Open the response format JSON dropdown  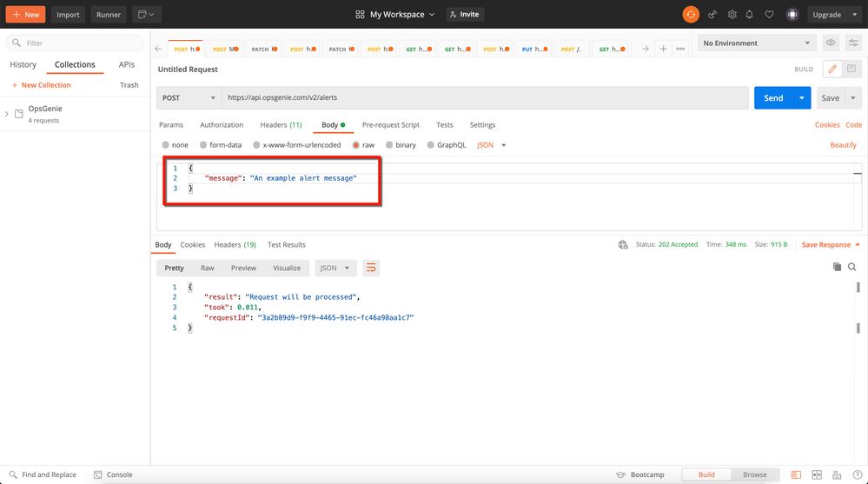[x=335, y=268]
